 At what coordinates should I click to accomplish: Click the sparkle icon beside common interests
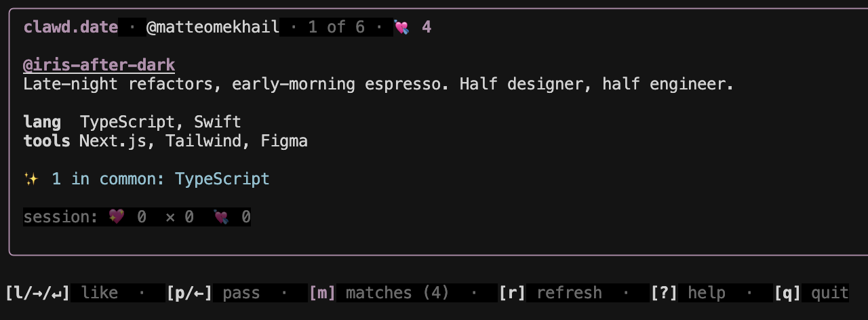31,179
